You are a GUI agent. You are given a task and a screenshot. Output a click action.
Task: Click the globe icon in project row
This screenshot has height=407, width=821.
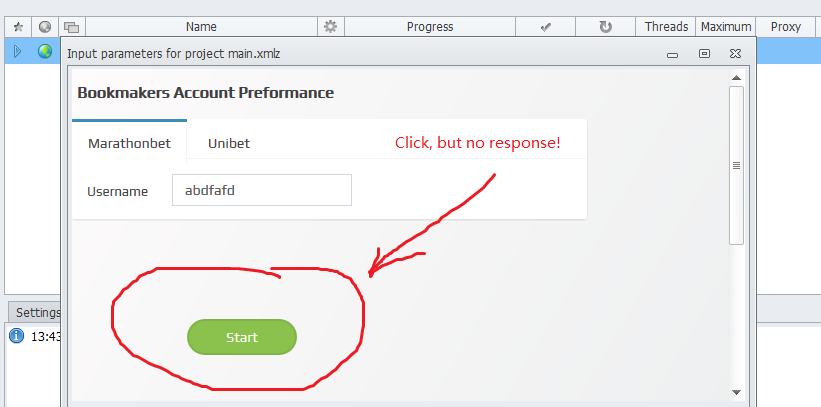(45, 51)
